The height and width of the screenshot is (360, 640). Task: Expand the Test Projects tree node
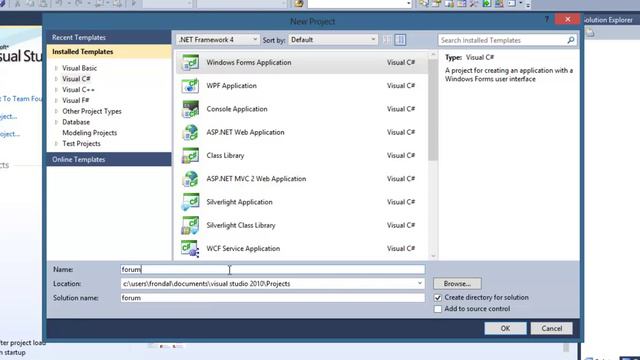[56, 144]
